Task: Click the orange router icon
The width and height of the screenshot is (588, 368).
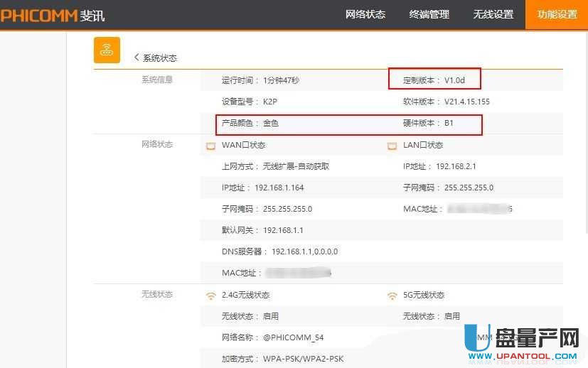Action: pyautogui.click(x=107, y=50)
